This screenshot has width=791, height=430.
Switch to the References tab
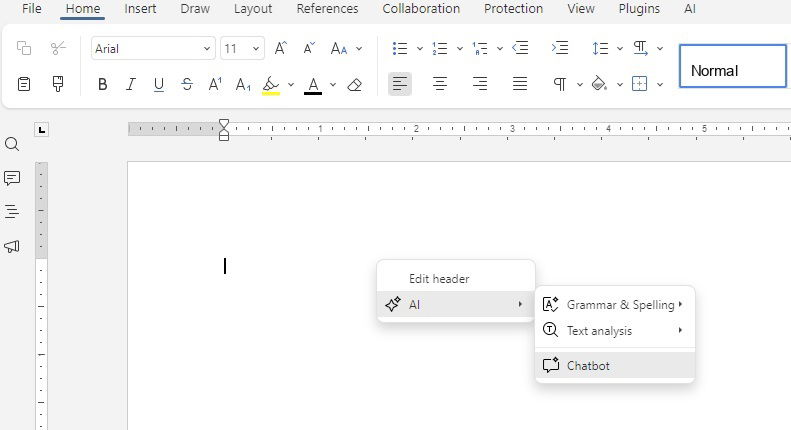[x=327, y=9]
